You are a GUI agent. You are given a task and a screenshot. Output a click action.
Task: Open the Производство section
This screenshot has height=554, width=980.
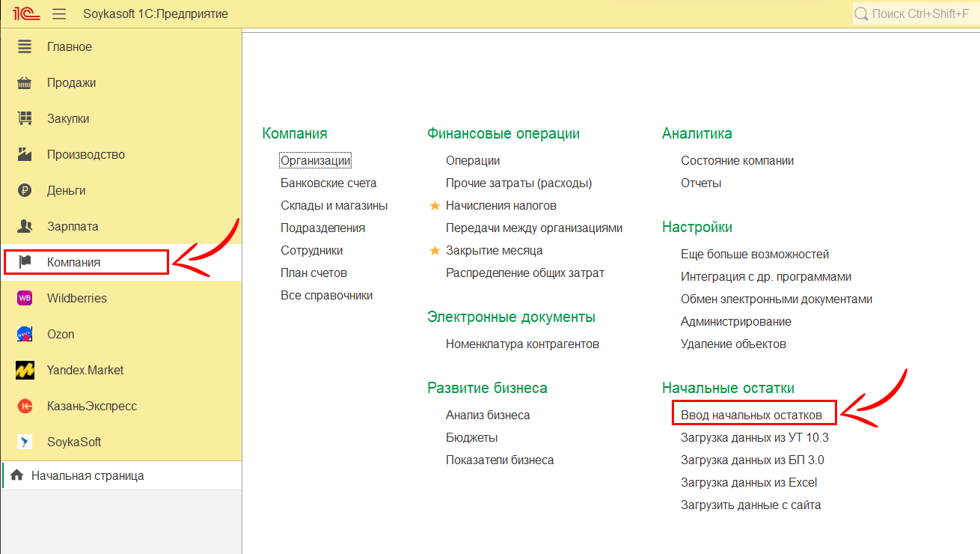coord(120,154)
